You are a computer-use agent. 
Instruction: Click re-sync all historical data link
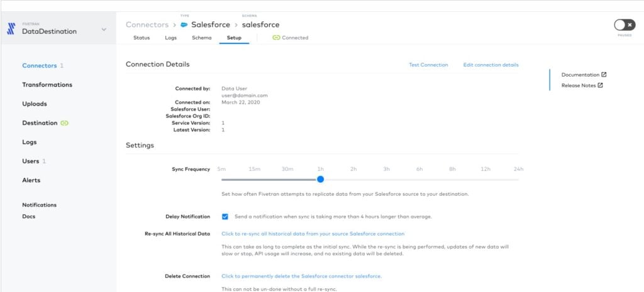coord(313,234)
